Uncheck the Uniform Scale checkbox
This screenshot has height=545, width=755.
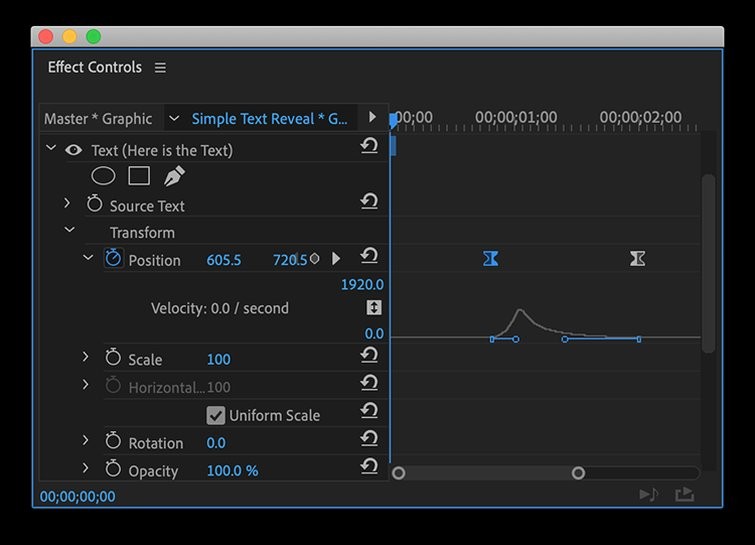click(x=216, y=415)
